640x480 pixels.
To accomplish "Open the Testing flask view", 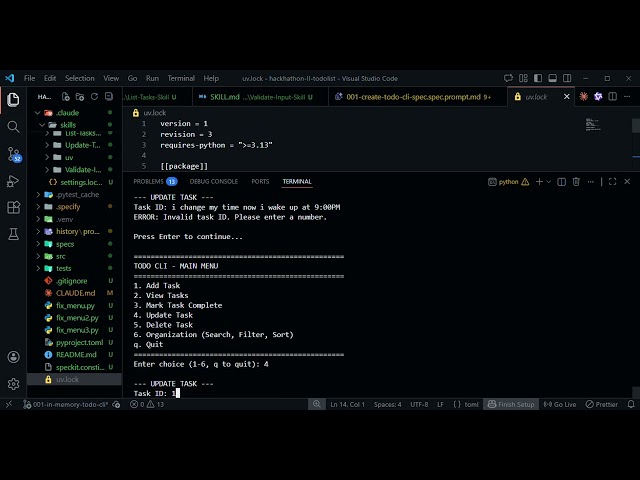I will click(x=13, y=234).
